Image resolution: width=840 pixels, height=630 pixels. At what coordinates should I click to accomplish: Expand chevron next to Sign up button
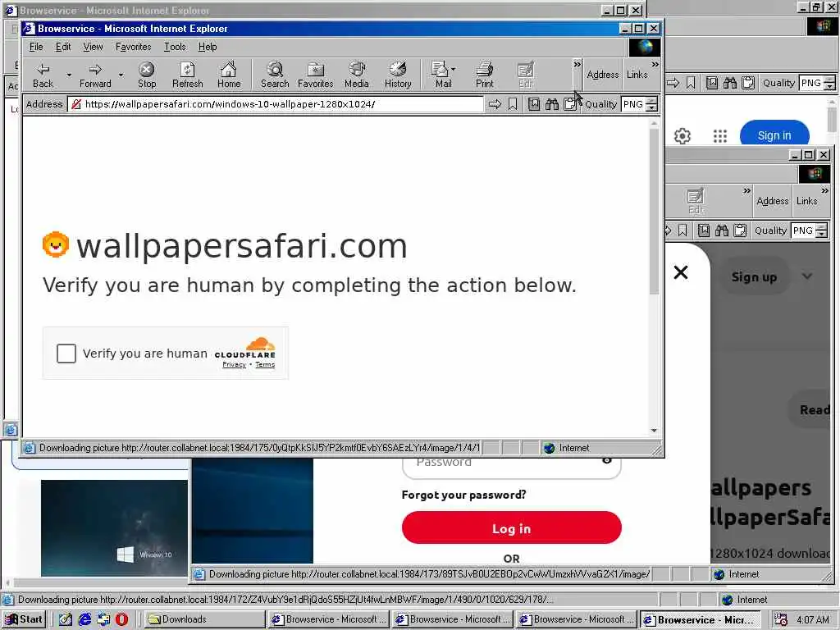click(807, 276)
